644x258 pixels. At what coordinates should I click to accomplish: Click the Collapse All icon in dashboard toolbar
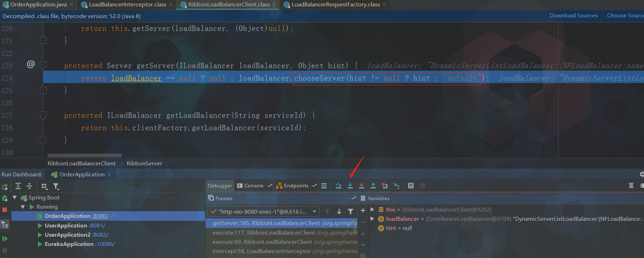(29, 186)
